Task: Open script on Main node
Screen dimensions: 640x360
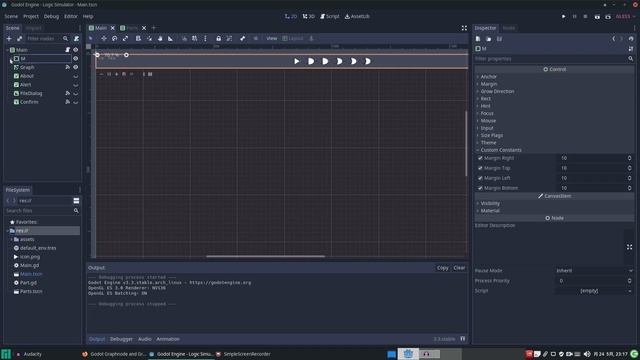Action: pos(68,50)
